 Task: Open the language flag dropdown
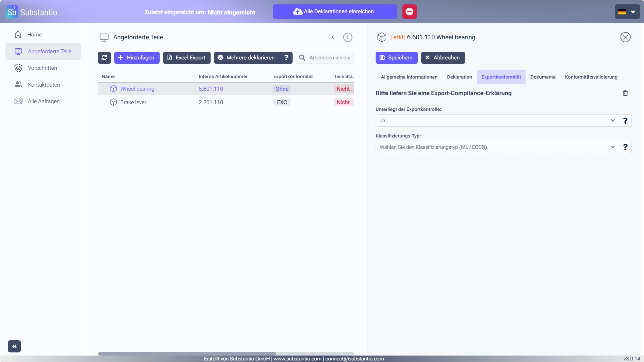(627, 12)
